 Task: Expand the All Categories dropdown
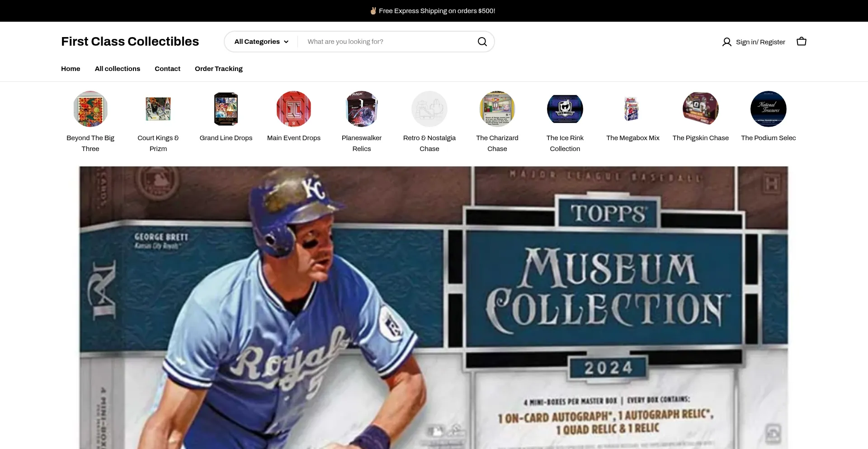(261, 42)
